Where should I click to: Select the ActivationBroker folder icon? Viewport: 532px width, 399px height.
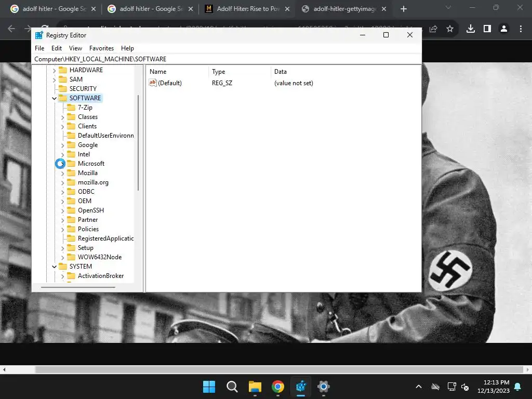click(x=71, y=275)
